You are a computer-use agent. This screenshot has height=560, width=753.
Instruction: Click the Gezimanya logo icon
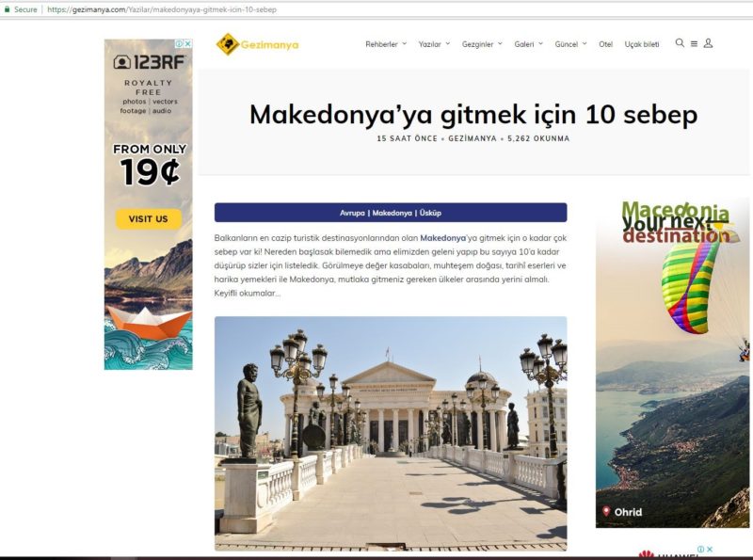tap(228, 44)
